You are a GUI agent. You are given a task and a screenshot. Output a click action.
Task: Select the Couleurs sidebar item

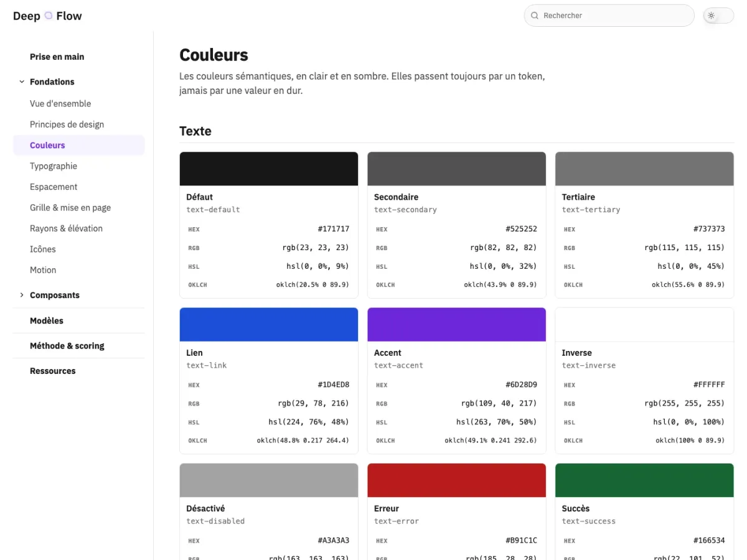78,145
